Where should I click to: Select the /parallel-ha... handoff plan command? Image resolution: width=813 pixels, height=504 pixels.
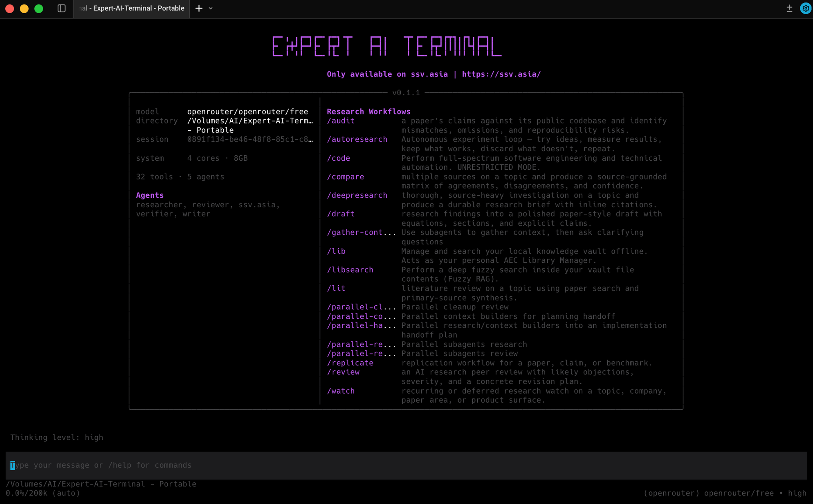point(362,326)
